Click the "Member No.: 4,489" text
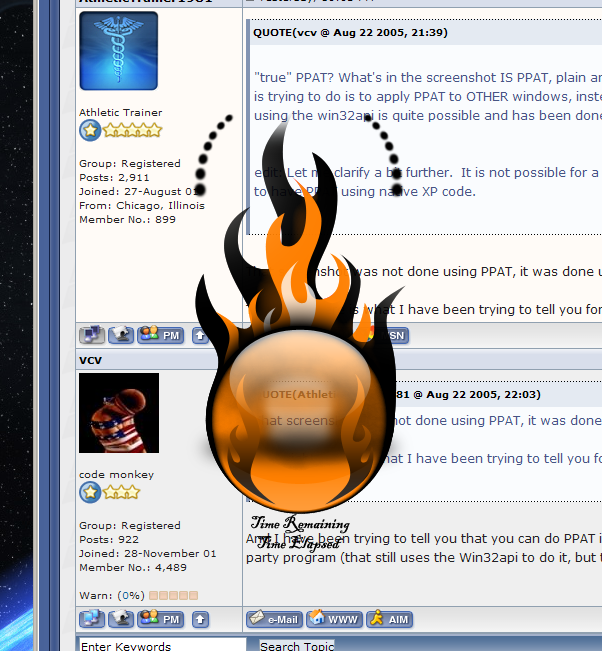This screenshot has width=602, height=651. pyautogui.click(x=133, y=567)
